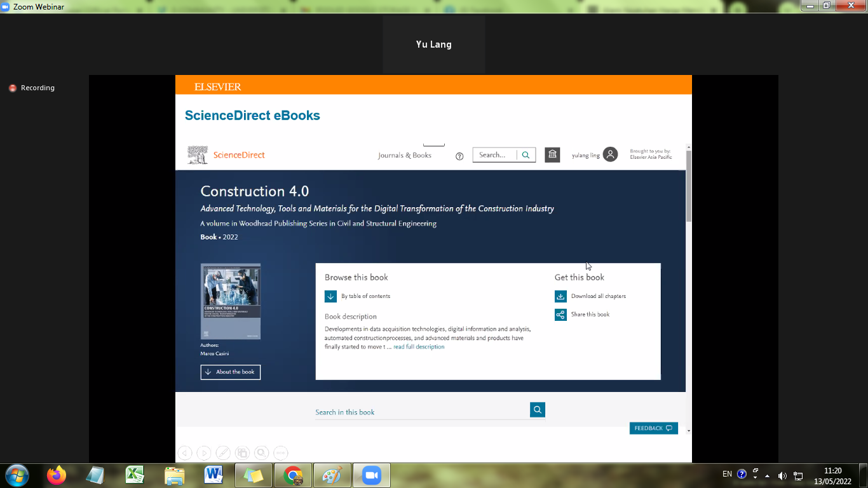Screen dimensions: 868x488
Task: Open the yulang ling user profile icon
Action: 610,154
